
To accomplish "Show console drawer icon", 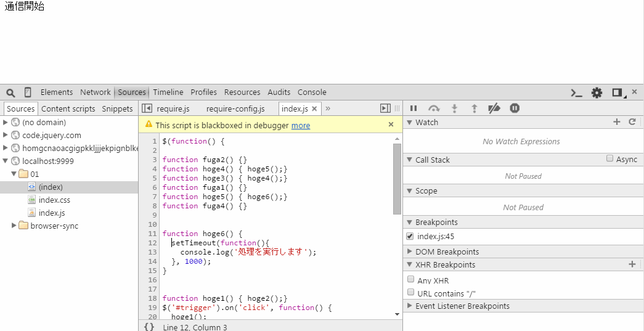I will [x=577, y=93].
